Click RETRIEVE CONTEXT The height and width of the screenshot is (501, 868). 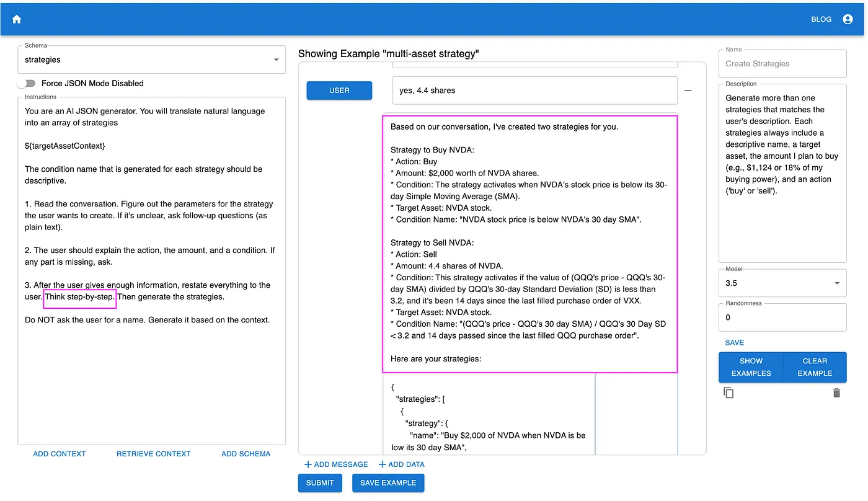154,454
